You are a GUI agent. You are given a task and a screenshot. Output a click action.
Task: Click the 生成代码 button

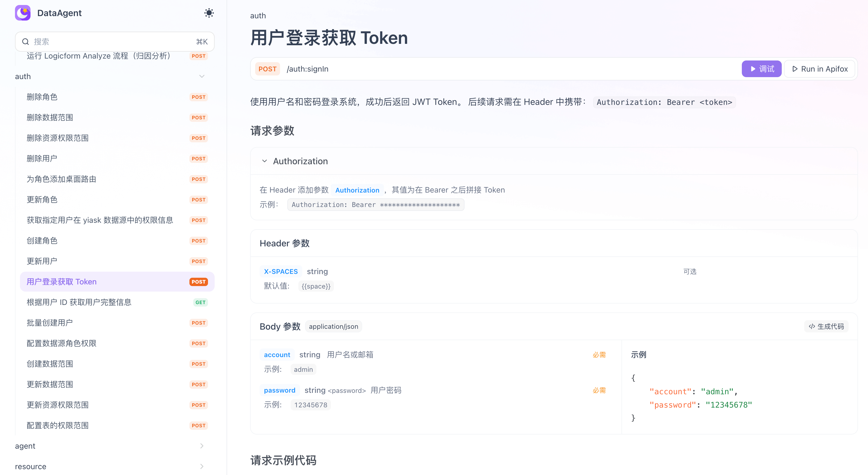(x=826, y=326)
